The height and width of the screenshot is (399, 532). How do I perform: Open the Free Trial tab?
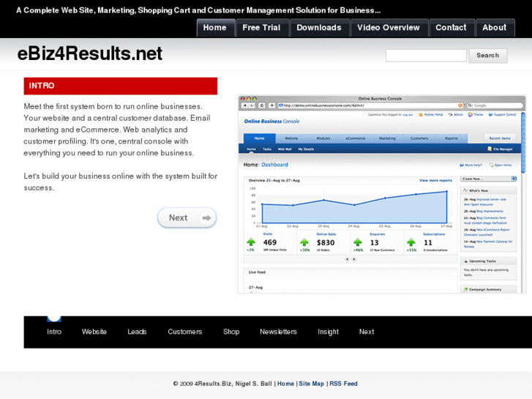[261, 28]
